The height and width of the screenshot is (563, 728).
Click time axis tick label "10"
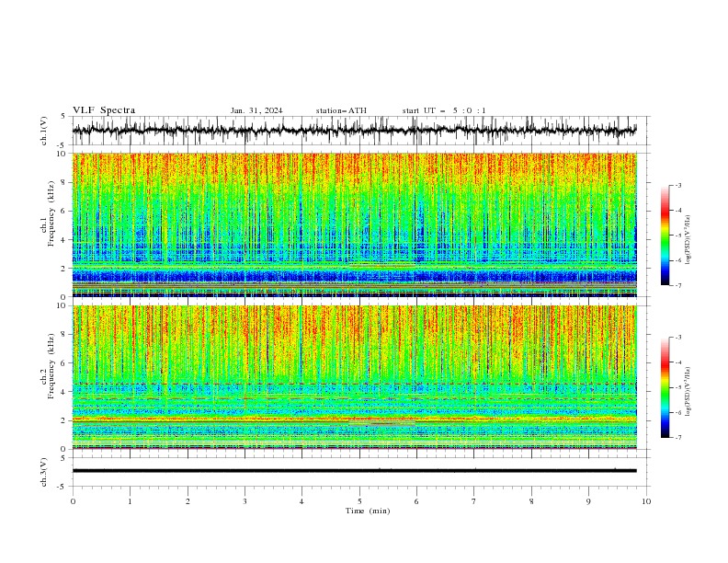(x=646, y=501)
